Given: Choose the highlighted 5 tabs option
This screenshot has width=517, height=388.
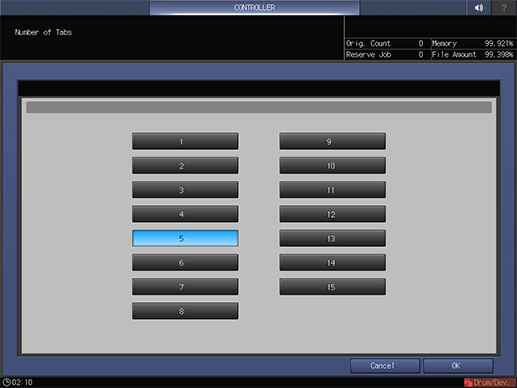Looking at the screenshot, I should pyautogui.click(x=185, y=238).
